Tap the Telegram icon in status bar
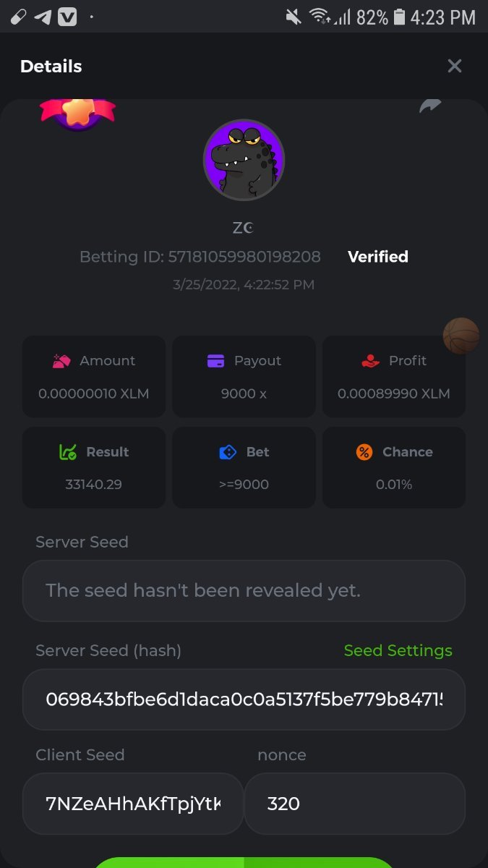Viewport: 488px width, 868px height. pos(43,17)
